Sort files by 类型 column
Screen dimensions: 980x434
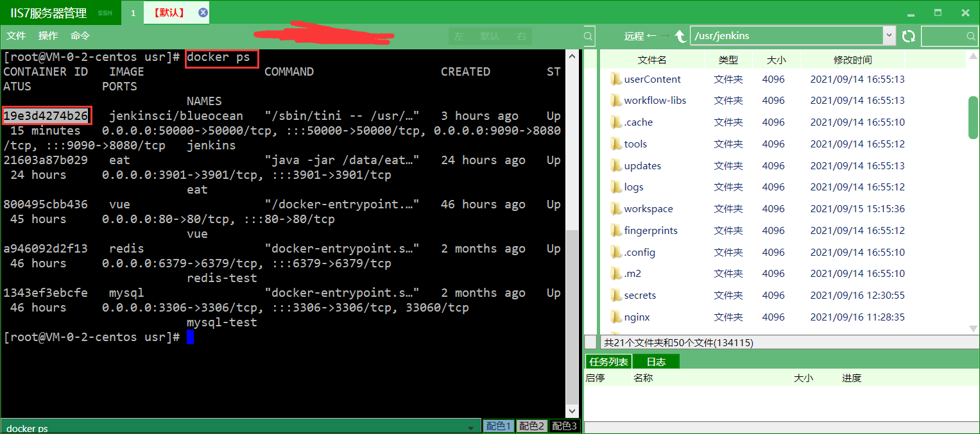[728, 60]
